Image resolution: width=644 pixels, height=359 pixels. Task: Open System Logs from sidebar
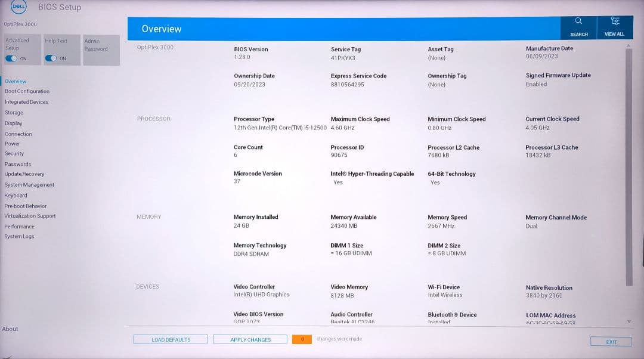tap(20, 237)
